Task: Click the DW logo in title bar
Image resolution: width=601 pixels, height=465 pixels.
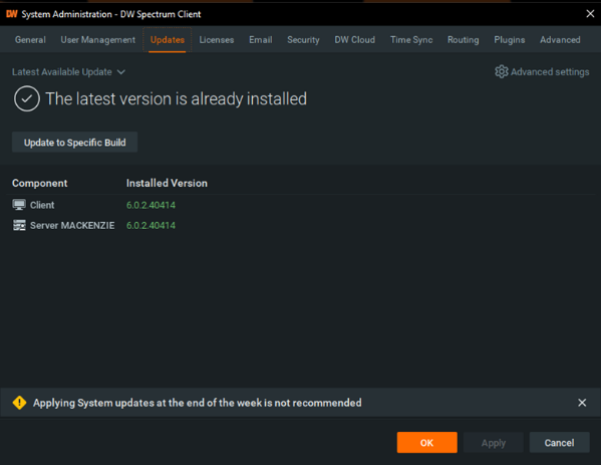Action: [12, 13]
